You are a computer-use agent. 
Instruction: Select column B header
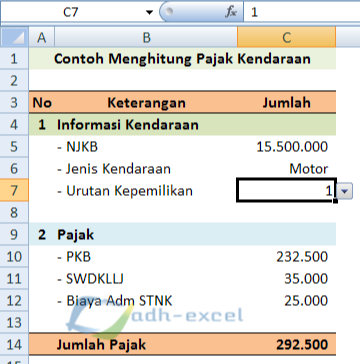[146, 37]
